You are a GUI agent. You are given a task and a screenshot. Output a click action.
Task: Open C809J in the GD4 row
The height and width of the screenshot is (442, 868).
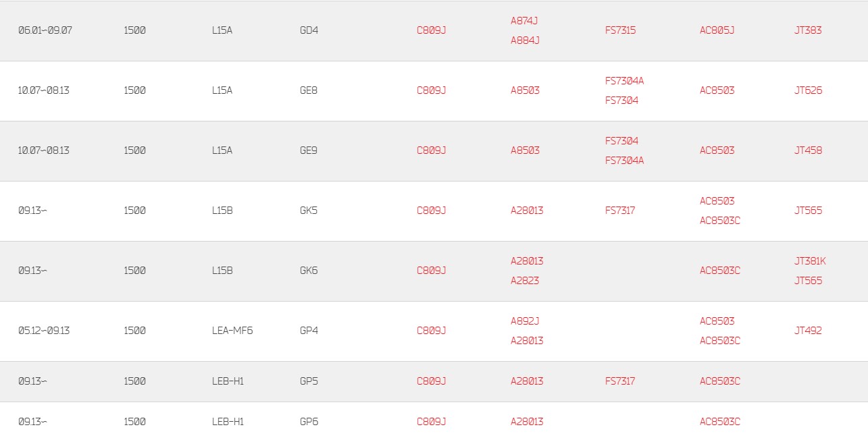431,30
